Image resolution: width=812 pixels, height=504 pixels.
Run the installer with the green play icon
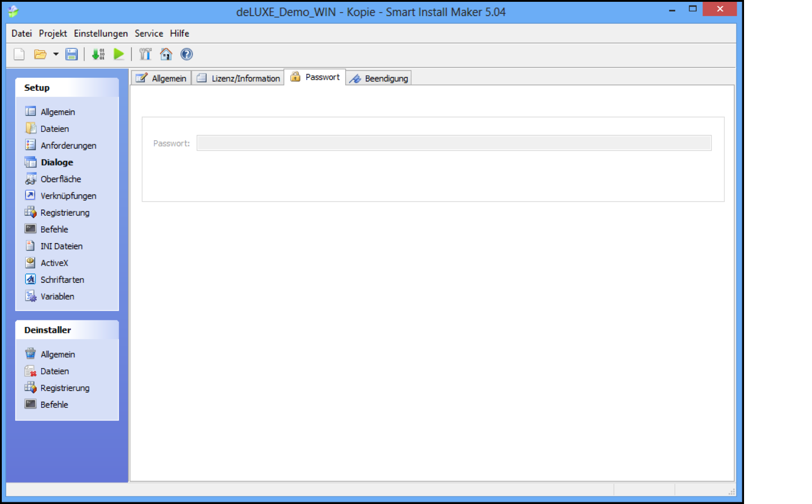[119, 55]
